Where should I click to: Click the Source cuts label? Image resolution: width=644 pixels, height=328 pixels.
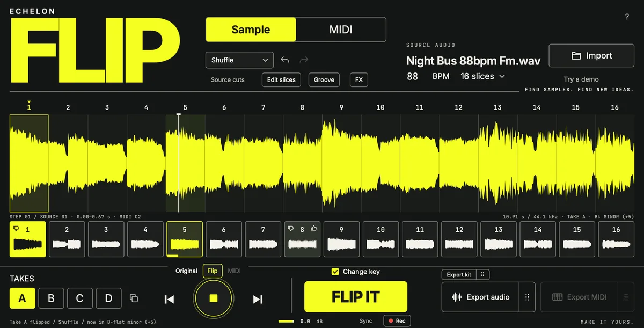pyautogui.click(x=228, y=79)
